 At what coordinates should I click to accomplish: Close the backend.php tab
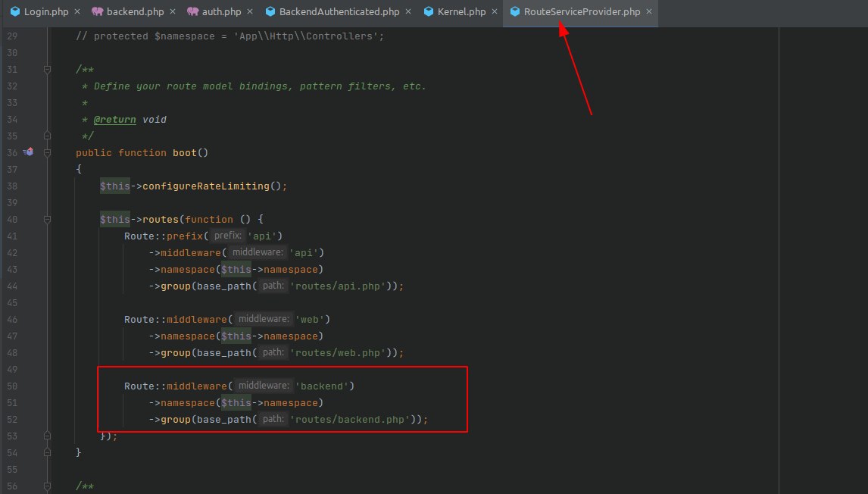pyautogui.click(x=173, y=11)
